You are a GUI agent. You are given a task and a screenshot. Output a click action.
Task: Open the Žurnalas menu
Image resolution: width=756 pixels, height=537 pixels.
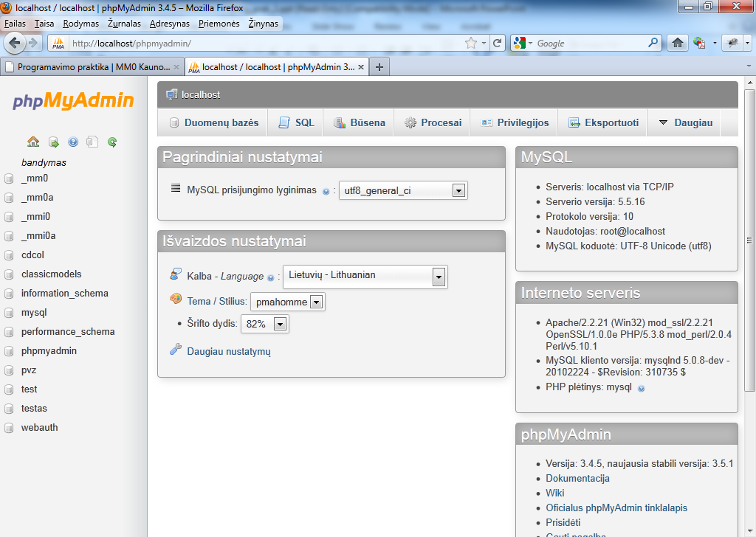pyautogui.click(x=124, y=24)
